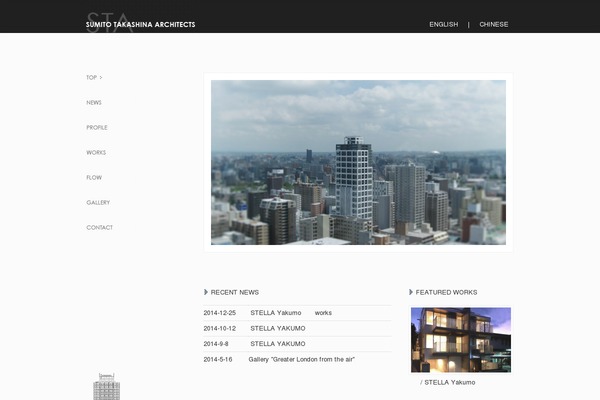600x400 pixels.
Task: Click the building sketch icon at bottom left
Action: [x=107, y=387]
